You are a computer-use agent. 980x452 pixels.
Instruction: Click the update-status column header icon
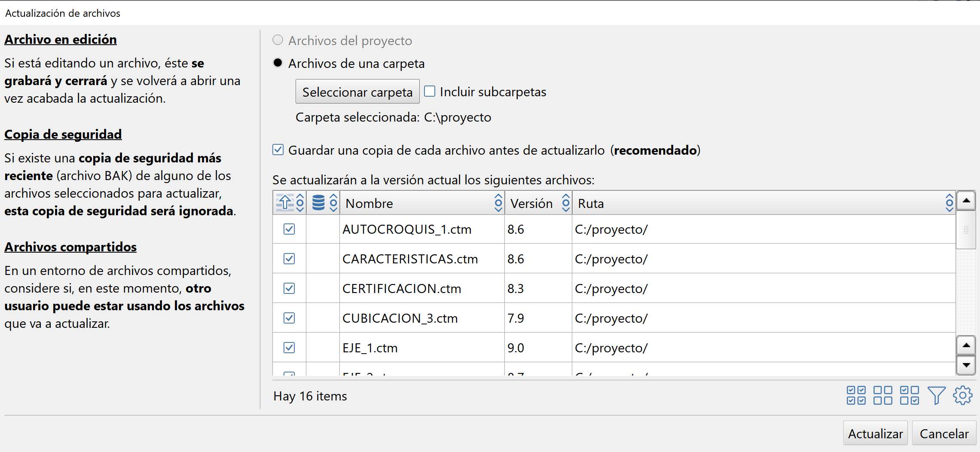point(285,202)
